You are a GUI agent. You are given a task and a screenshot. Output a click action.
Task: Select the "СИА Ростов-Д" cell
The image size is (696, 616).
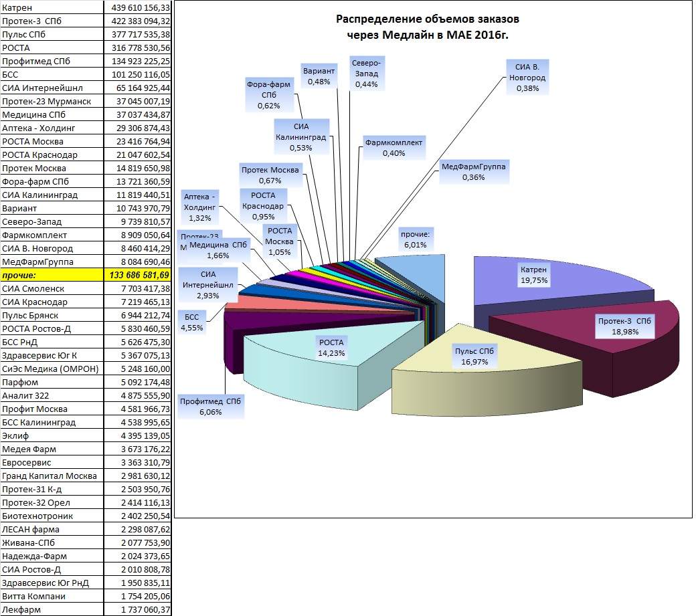(52, 569)
